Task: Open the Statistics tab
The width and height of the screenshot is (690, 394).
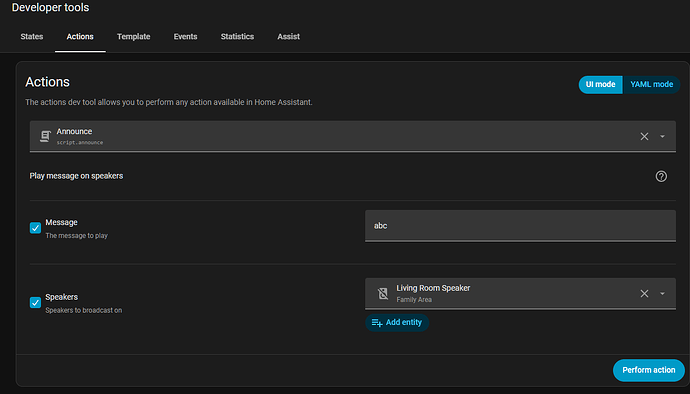Action: click(x=237, y=37)
